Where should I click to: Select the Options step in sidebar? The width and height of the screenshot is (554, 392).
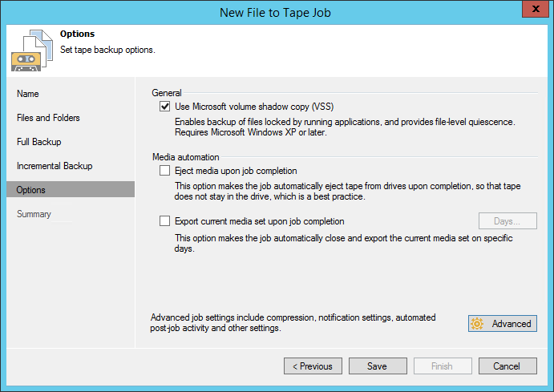click(71, 190)
